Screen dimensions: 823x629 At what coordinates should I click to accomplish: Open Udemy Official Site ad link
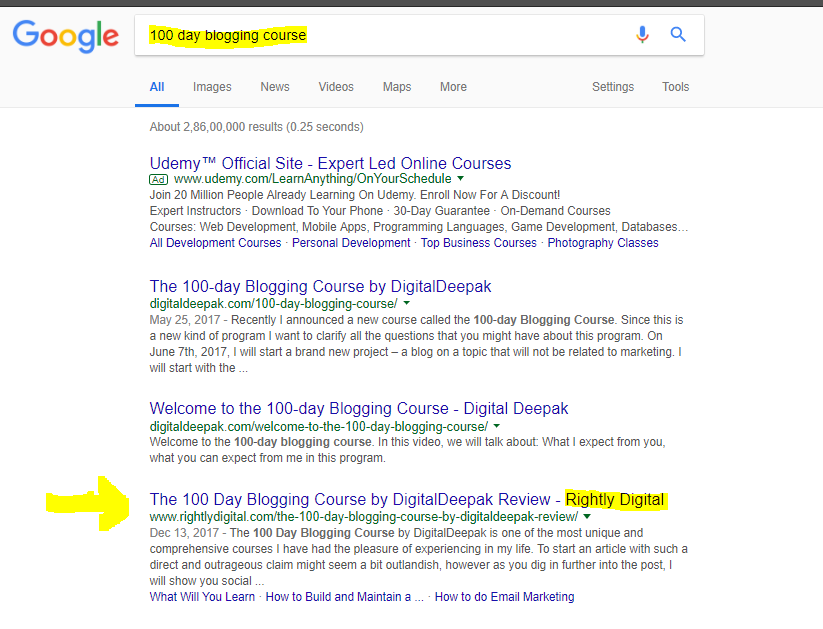point(330,163)
